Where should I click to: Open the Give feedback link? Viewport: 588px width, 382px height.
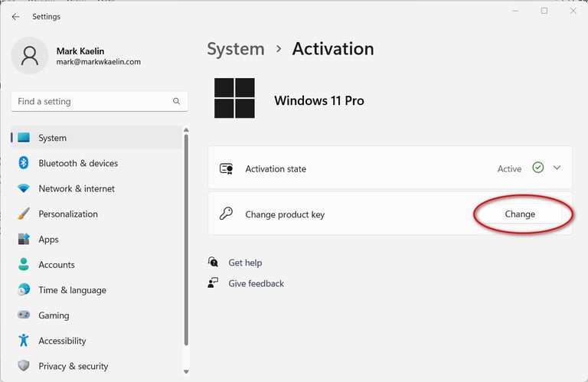[256, 283]
